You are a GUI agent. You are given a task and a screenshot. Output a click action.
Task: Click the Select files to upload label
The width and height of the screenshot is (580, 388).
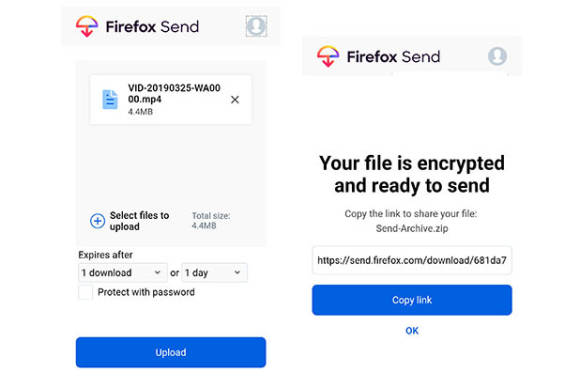[x=139, y=221]
